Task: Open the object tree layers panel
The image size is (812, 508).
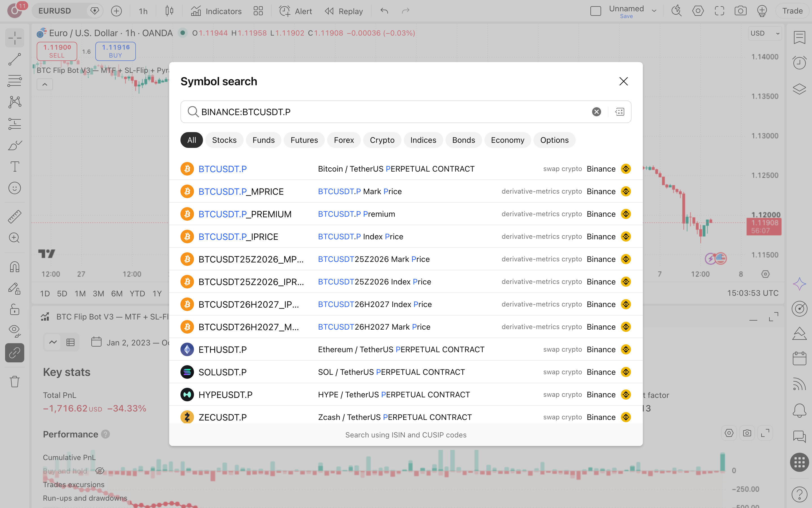Action: click(800, 89)
